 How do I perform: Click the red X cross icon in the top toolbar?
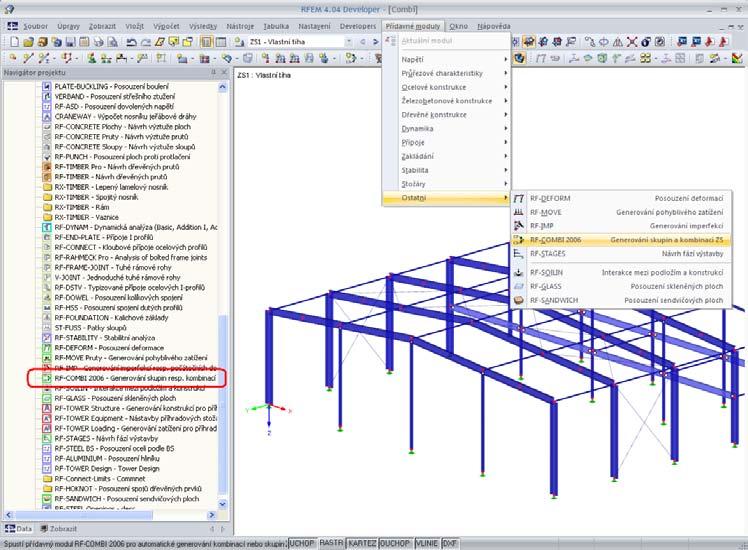click(632, 42)
